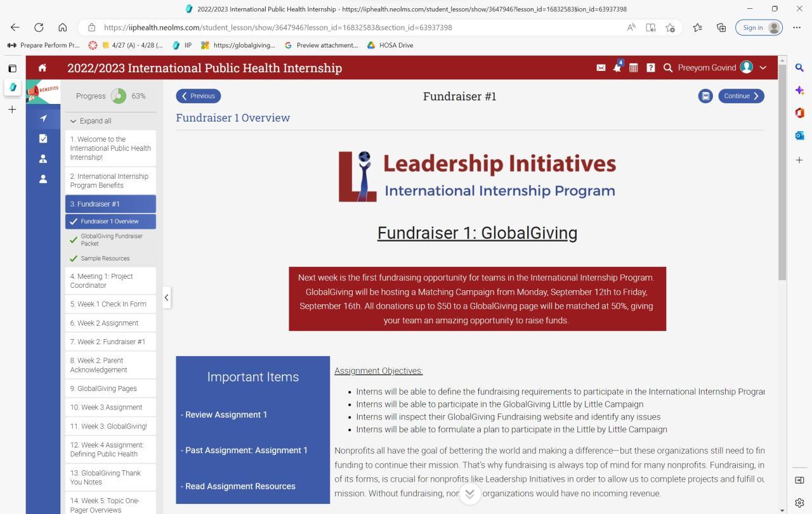Open lesson 5 Week 1 Check In Form
Image resolution: width=812 pixels, height=514 pixels.
110,304
